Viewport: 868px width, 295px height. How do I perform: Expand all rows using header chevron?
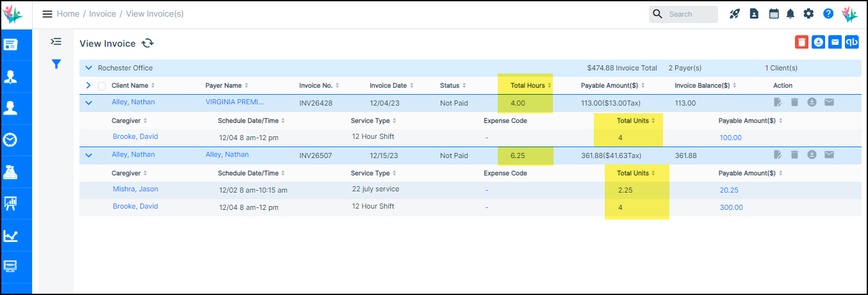[88, 85]
